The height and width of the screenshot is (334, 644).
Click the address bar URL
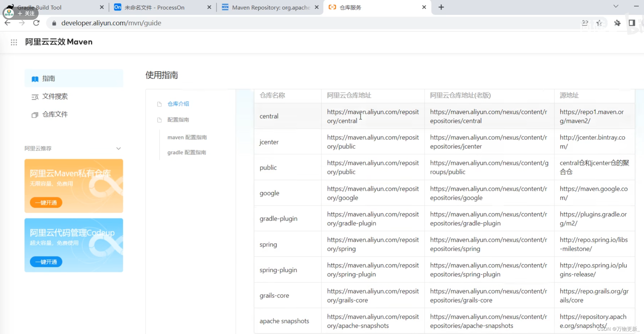(x=111, y=23)
